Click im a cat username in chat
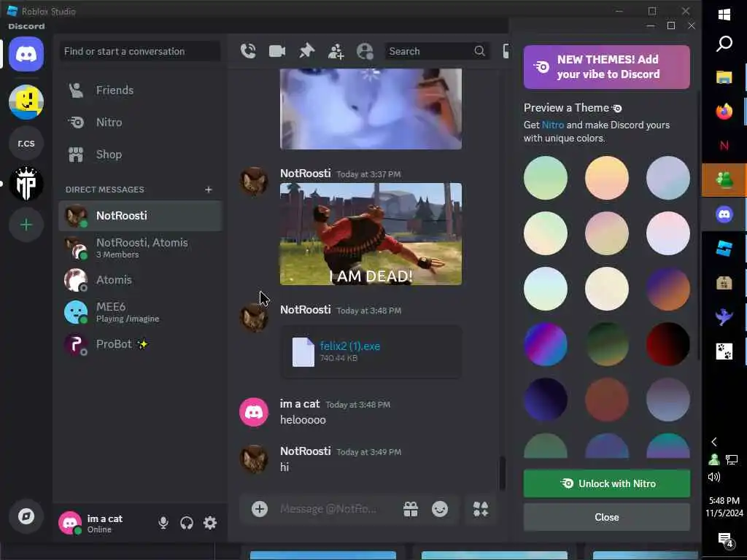This screenshot has width=747, height=560. tap(300, 404)
